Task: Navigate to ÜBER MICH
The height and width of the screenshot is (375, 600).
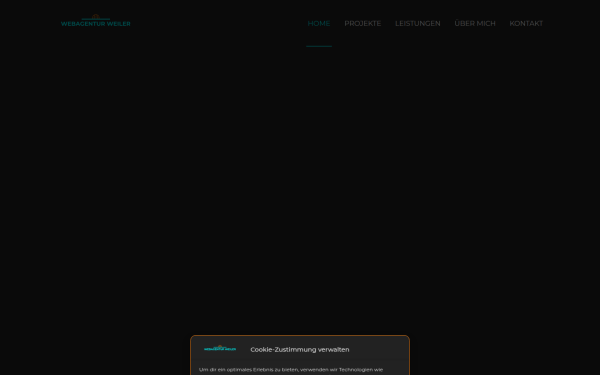Action: [475, 24]
